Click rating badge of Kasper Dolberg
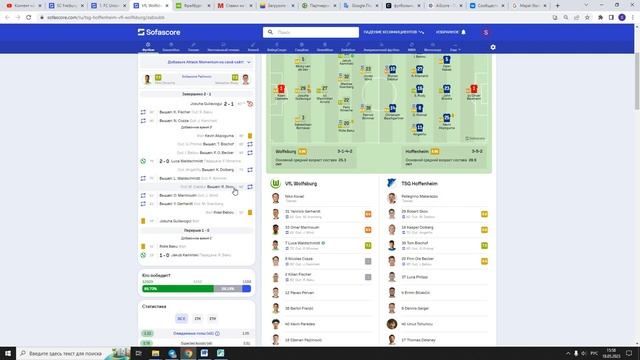640x360 pixels. pos(484,230)
